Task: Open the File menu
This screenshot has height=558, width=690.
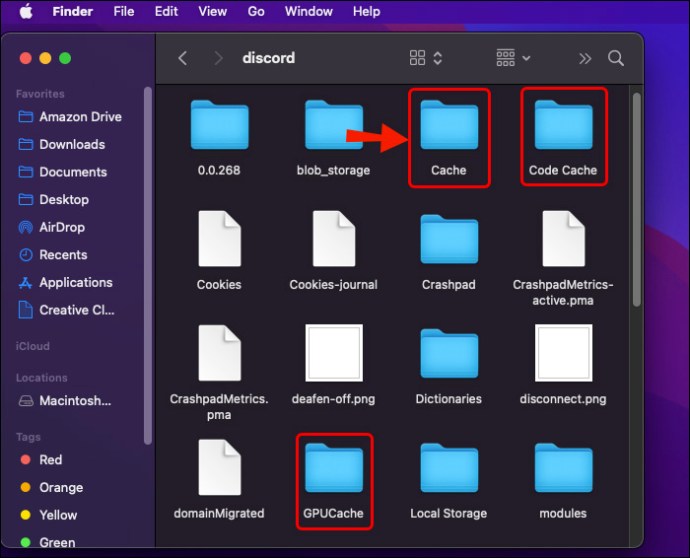Action: (x=124, y=11)
